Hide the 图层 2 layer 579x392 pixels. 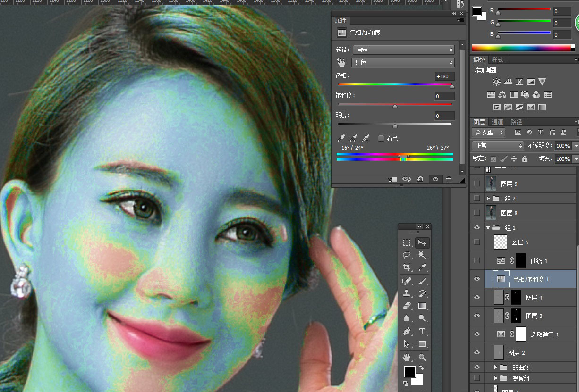[477, 352]
